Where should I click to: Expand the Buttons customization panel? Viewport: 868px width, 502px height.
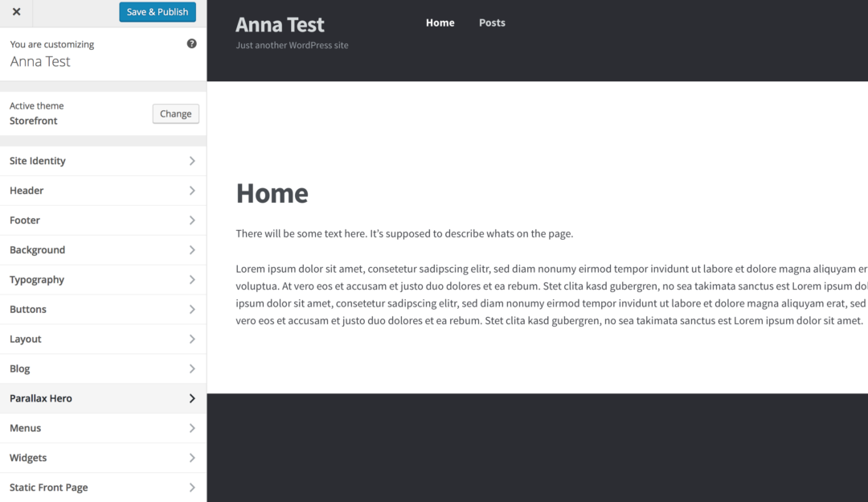point(103,309)
